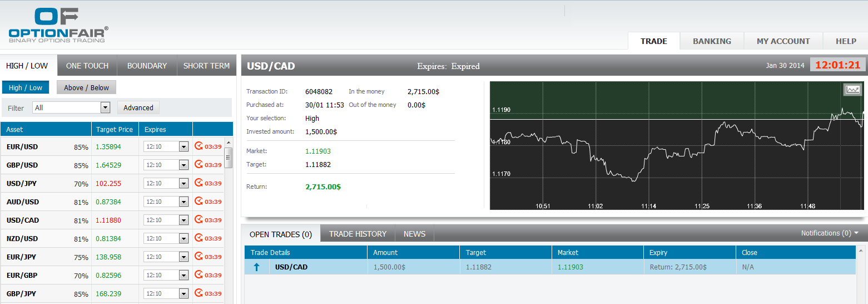
Task: Click the USD/JPY countdown clock icon
Action: (x=199, y=183)
